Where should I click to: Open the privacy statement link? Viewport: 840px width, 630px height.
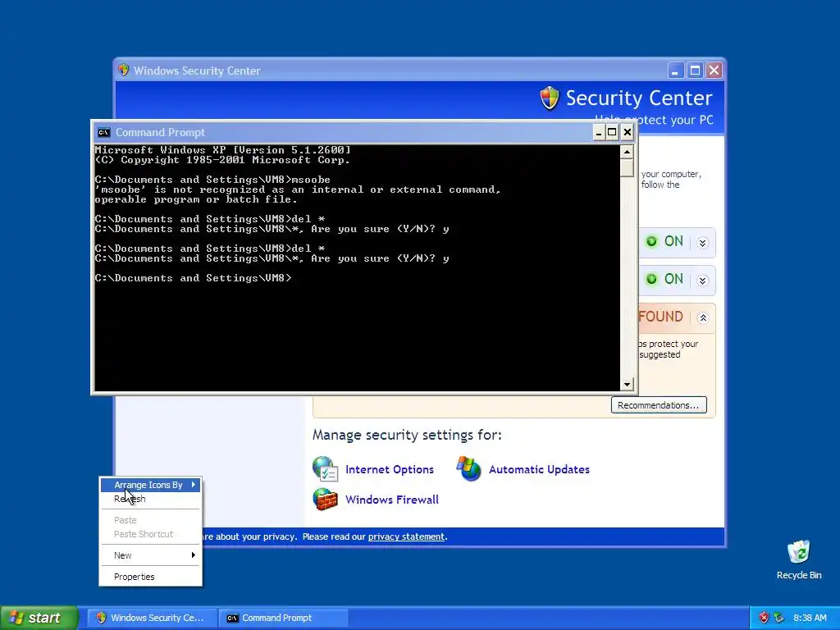[406, 536]
